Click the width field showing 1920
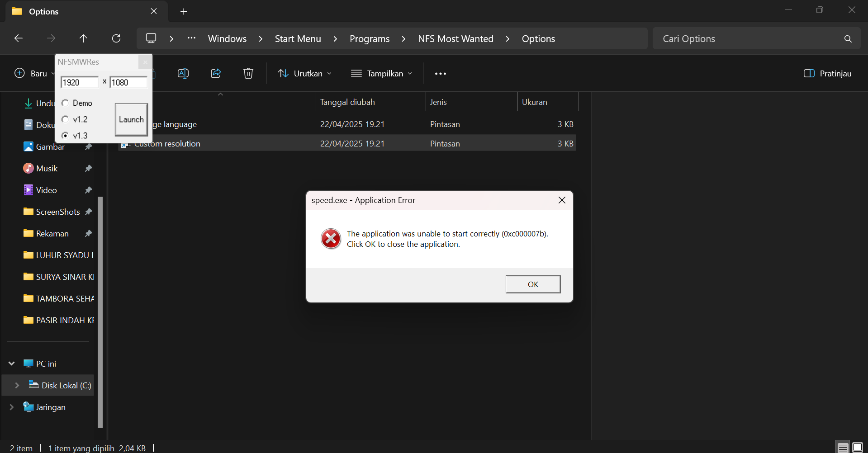The image size is (868, 453). pyautogui.click(x=80, y=82)
